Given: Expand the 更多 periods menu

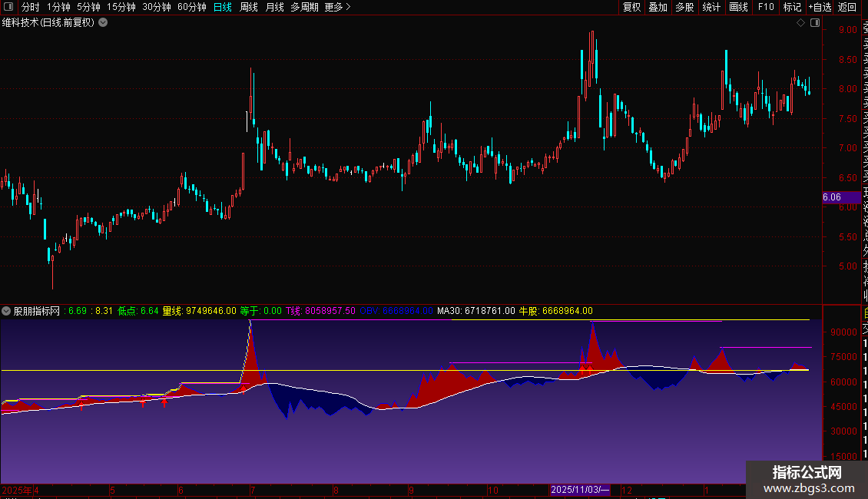Looking at the screenshot, I should 337,7.
